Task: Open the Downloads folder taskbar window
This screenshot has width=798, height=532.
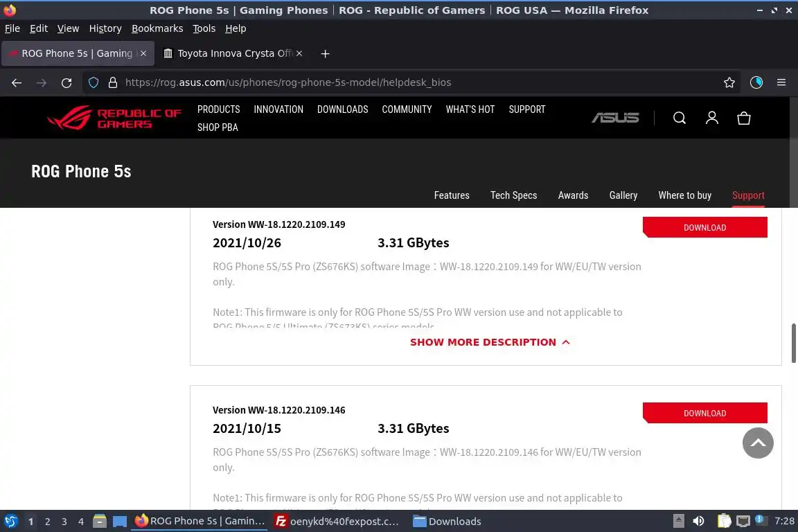Action: [447, 522]
